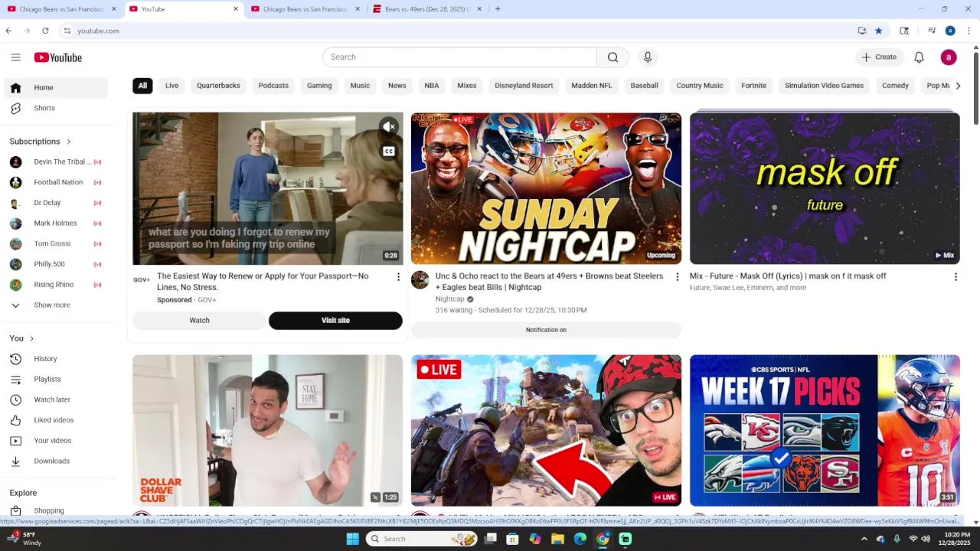Click the Watch button on the ad
This screenshot has width=980, height=551.
pyautogui.click(x=199, y=321)
